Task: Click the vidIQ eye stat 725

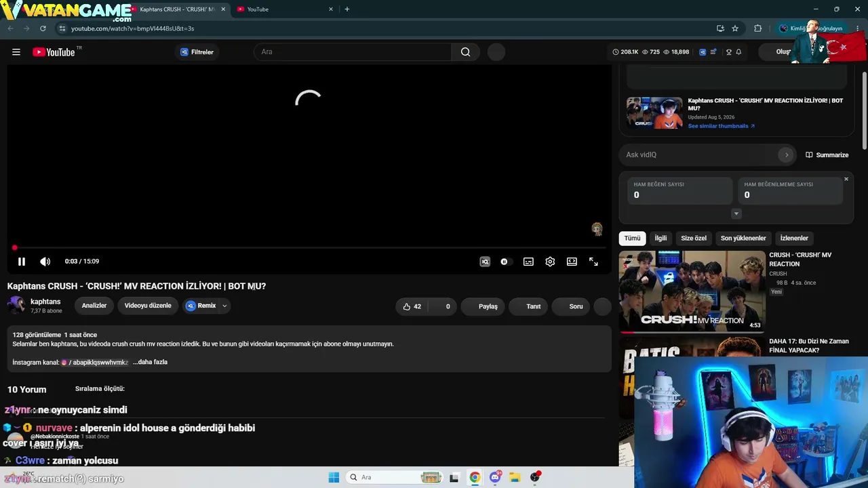Action: coord(651,52)
